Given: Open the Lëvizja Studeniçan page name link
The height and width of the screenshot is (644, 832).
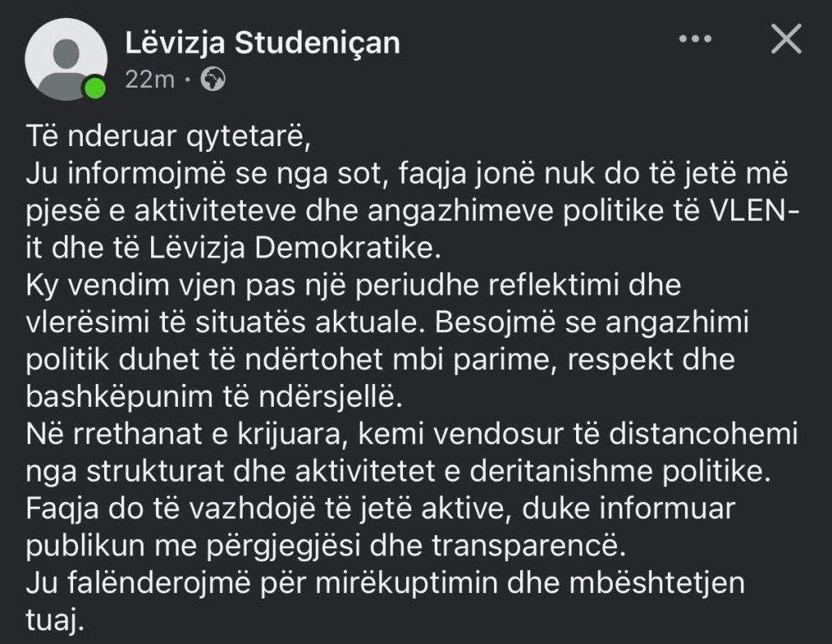Looking at the screenshot, I should tap(262, 43).
